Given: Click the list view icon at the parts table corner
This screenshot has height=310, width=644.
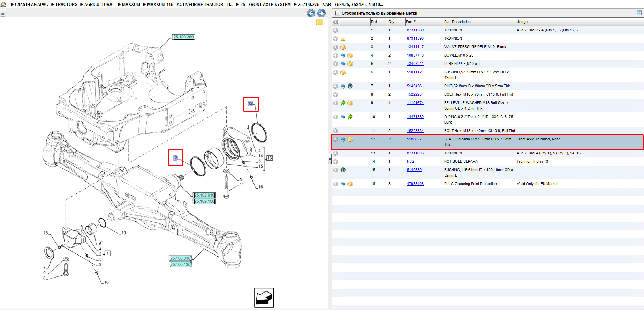Looking at the screenshot, I should point(639,13).
